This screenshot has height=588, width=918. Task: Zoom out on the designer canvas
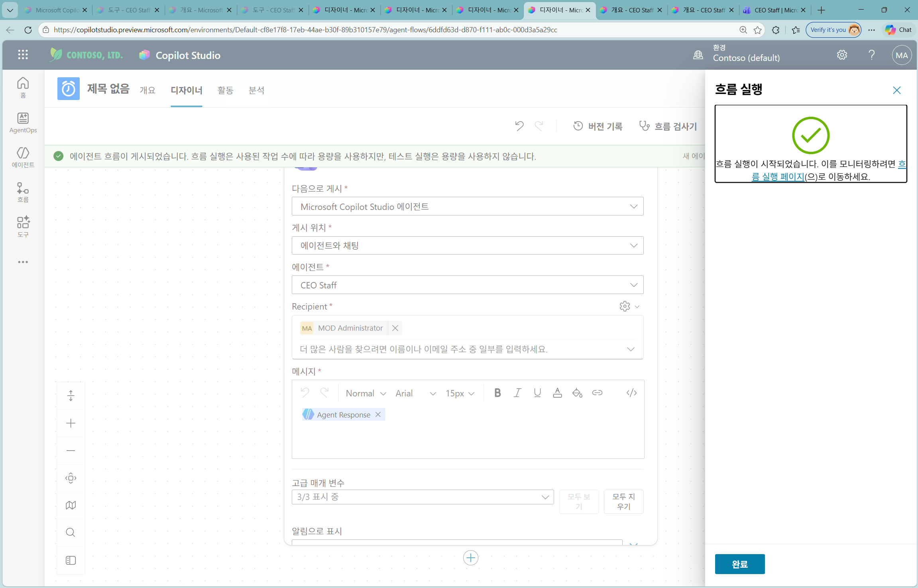pyautogui.click(x=71, y=451)
